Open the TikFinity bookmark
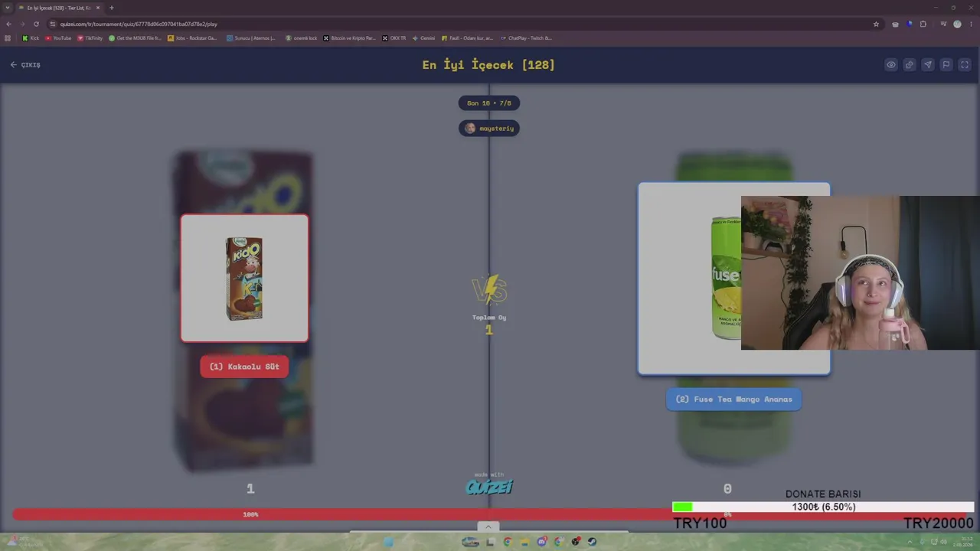This screenshot has width=980, height=551. point(90,37)
